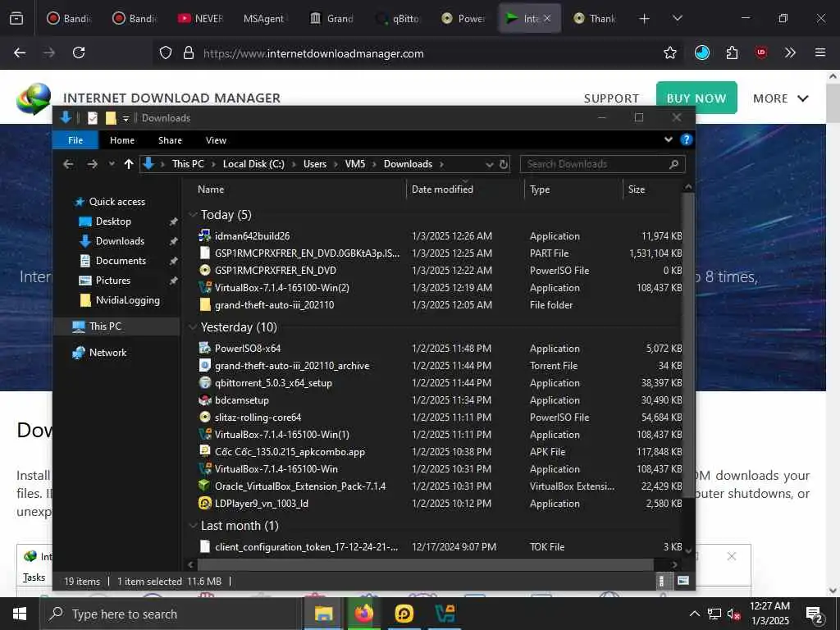Open Explorer help question mark
The width and height of the screenshot is (840, 630).
(687, 139)
